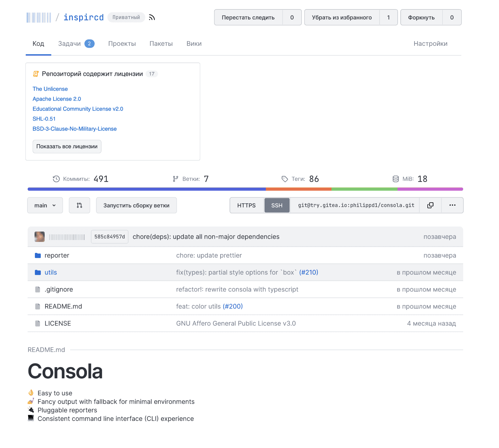Open the Apache License 2.0 link
This screenshot has height=448, width=499.
pyautogui.click(x=57, y=99)
